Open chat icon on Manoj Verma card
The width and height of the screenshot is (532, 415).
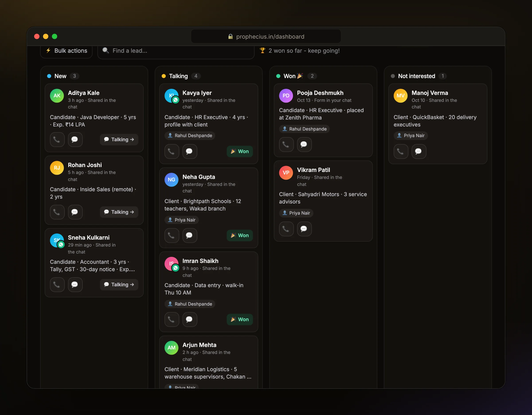419,151
